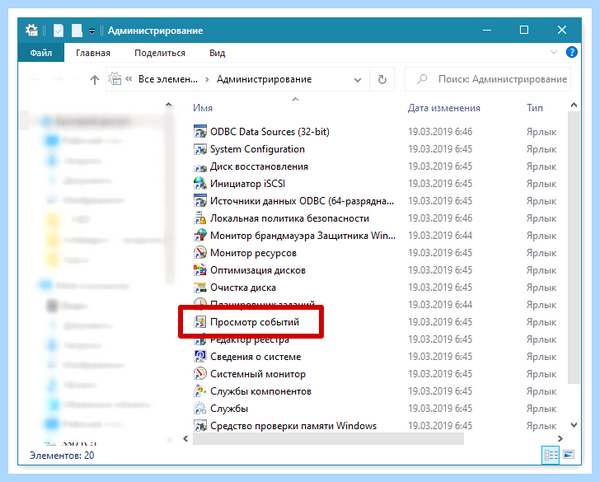The width and height of the screenshot is (600, 482).
Task: Select the Очистка диска icon
Action: (x=200, y=287)
